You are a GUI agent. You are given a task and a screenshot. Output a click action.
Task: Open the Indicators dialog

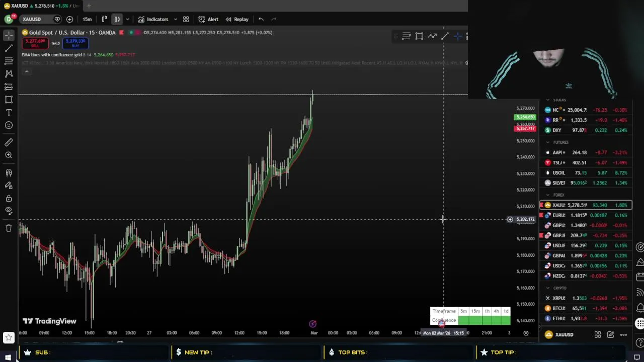click(153, 19)
